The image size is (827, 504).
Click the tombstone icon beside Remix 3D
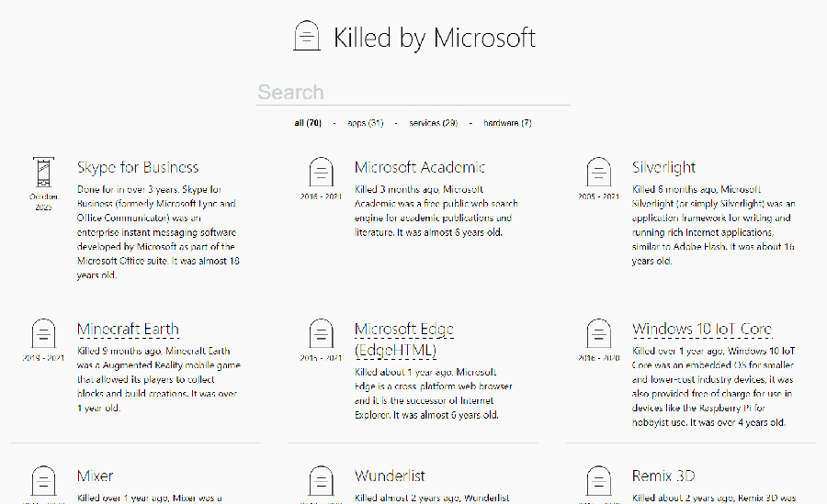pos(597,481)
